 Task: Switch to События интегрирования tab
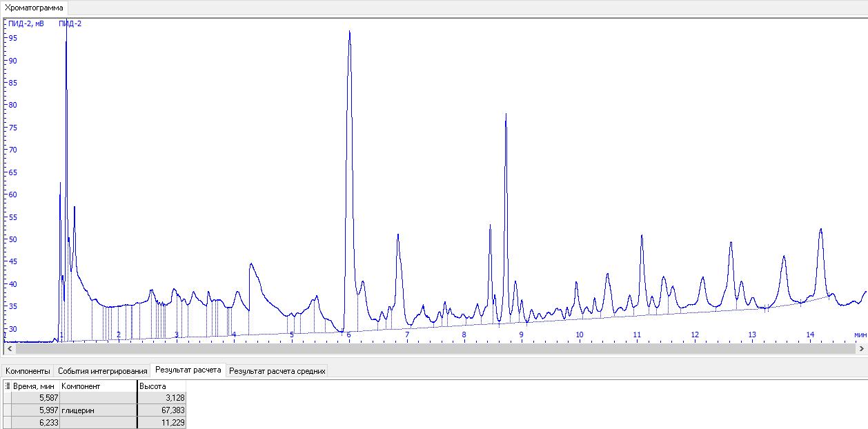[x=102, y=371]
